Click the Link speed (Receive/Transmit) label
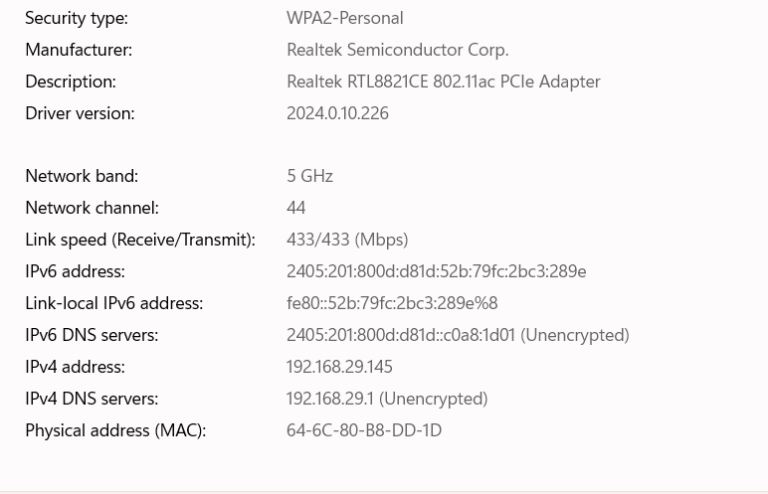This screenshot has width=768, height=494. point(141,240)
